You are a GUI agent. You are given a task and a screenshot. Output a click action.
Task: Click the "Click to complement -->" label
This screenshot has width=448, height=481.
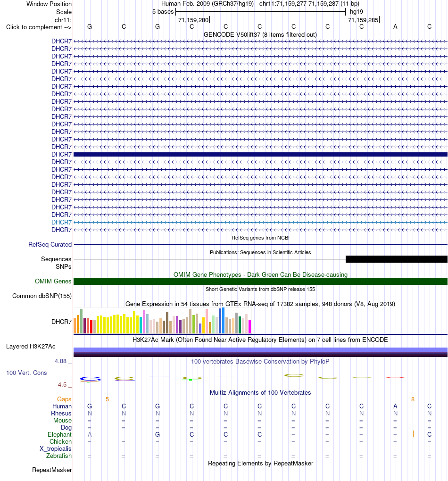click(x=39, y=27)
